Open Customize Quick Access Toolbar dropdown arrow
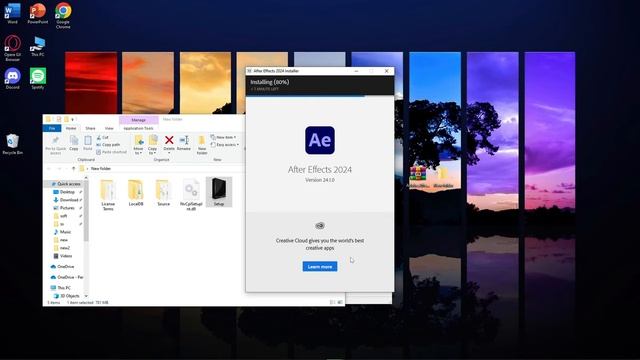Image resolution: width=640 pixels, height=360 pixels. 73,119
